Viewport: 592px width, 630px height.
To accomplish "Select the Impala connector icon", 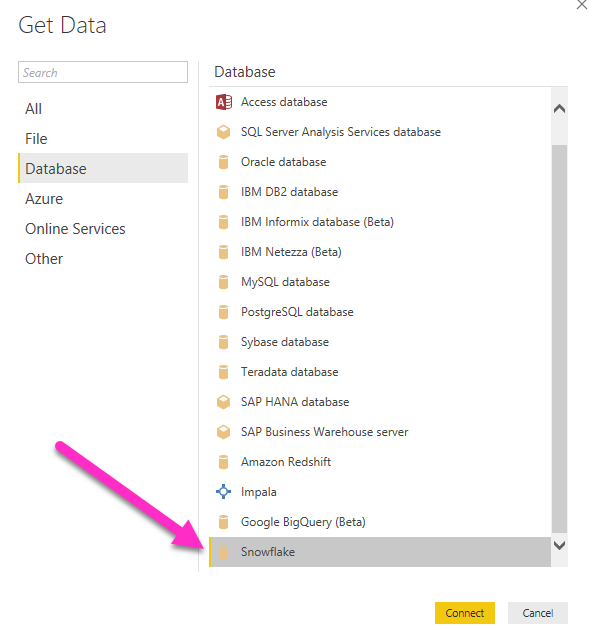I will point(223,491).
